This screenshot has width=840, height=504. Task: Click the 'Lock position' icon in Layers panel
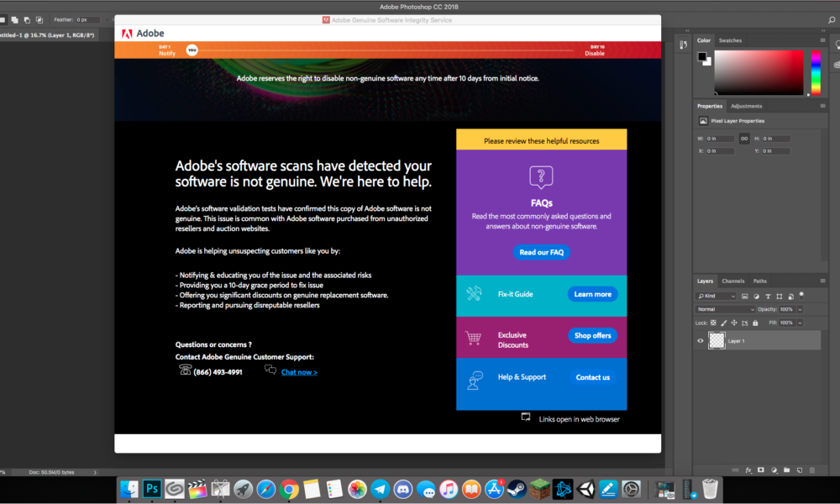click(733, 323)
